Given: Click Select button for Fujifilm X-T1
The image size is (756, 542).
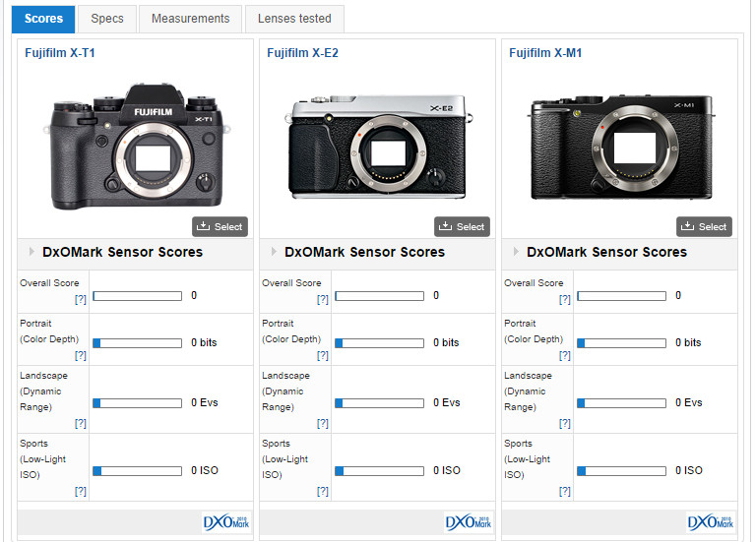Looking at the screenshot, I should 220,226.
